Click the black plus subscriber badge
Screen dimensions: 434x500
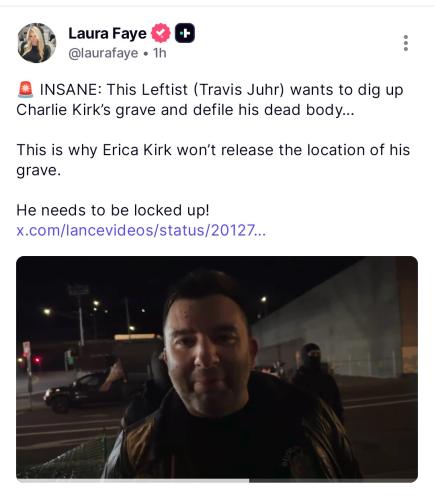185,33
